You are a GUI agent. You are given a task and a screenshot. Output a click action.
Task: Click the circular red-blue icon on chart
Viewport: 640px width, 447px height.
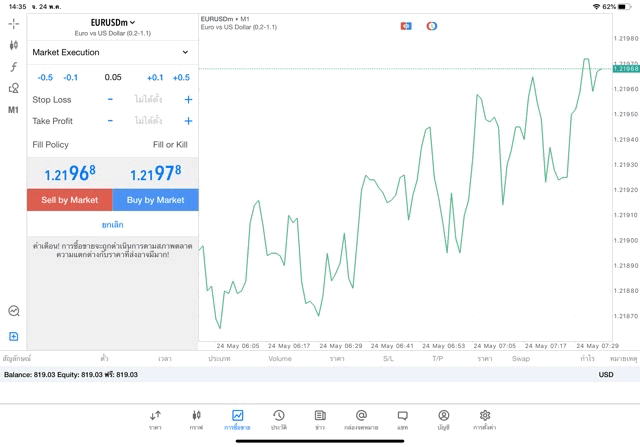(431, 26)
